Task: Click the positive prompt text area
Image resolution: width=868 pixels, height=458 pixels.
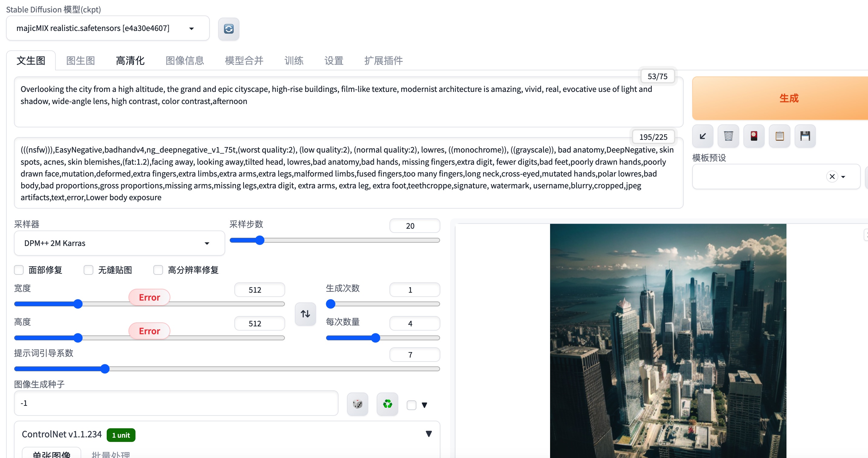Action: [x=349, y=102]
